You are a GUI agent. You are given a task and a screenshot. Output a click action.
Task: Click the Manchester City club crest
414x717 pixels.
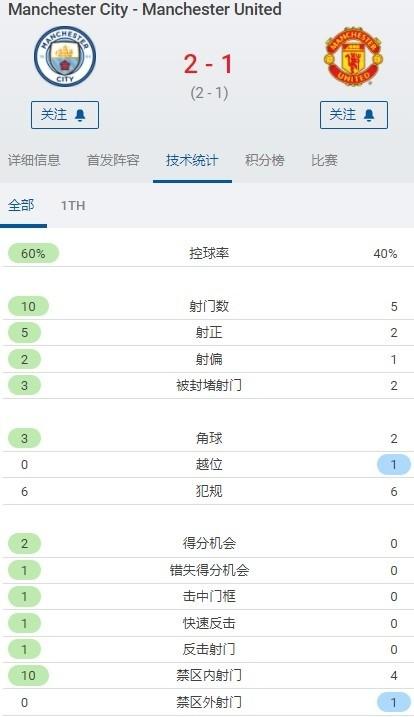tap(65, 56)
